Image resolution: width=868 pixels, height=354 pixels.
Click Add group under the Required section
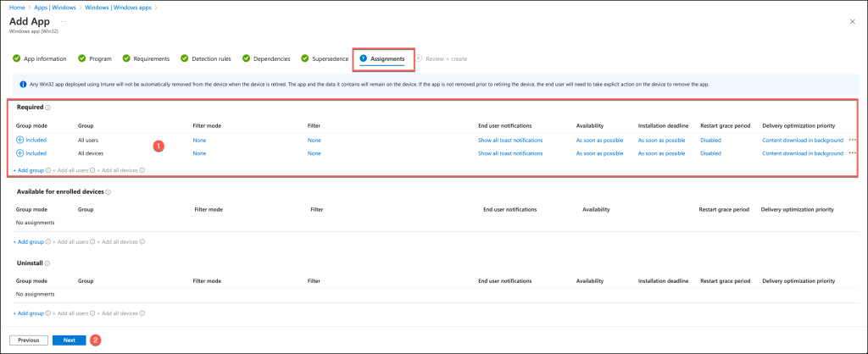(x=28, y=169)
